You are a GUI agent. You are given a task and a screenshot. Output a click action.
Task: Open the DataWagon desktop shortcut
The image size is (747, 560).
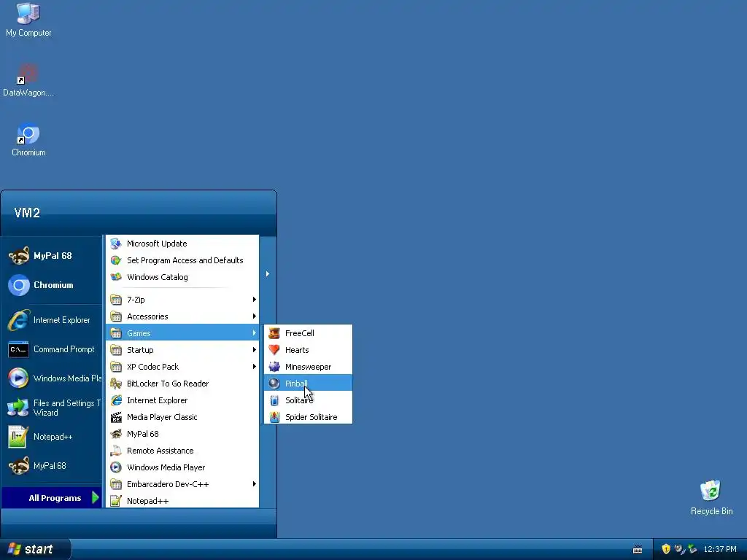[x=28, y=80]
